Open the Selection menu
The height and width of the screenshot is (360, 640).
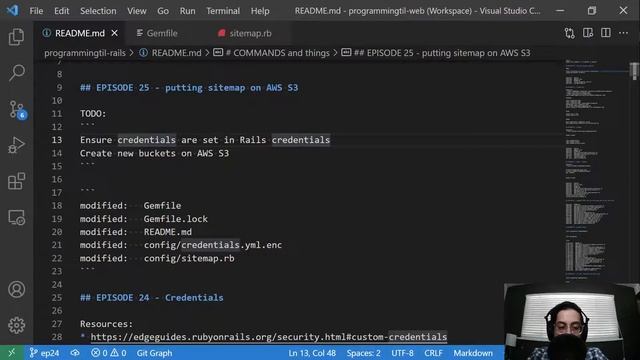pyautogui.click(x=98, y=11)
